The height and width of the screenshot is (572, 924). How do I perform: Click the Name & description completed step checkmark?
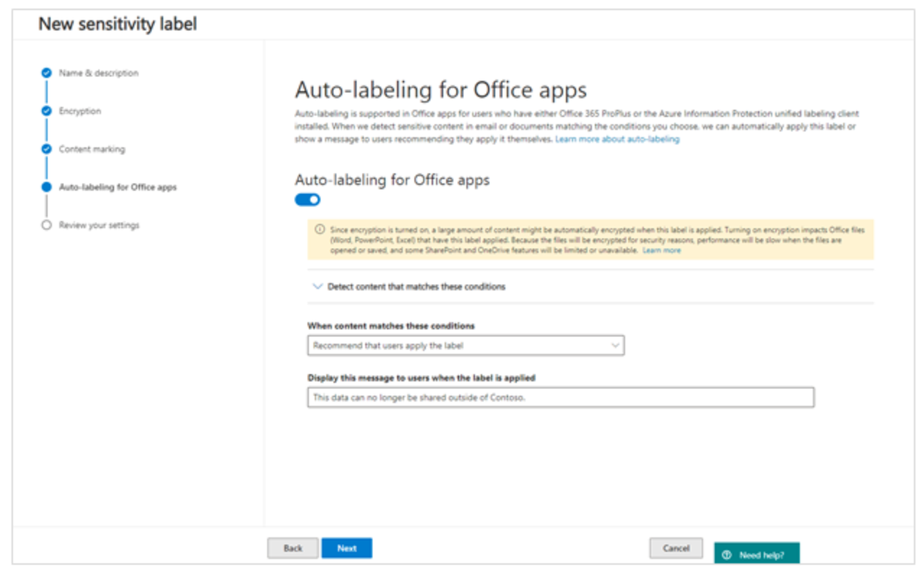pos(47,73)
